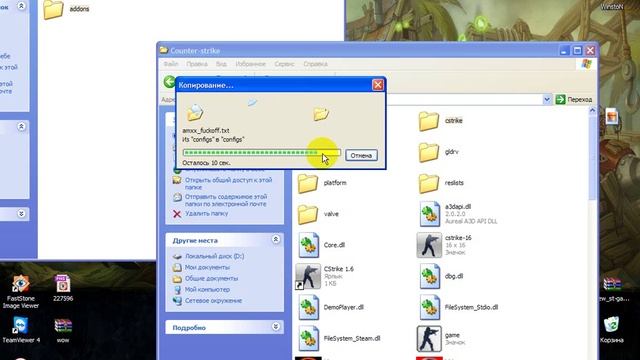Viewport: 640px width, 360px height.
Task: Click Удалить папку link
Action: coord(207,213)
